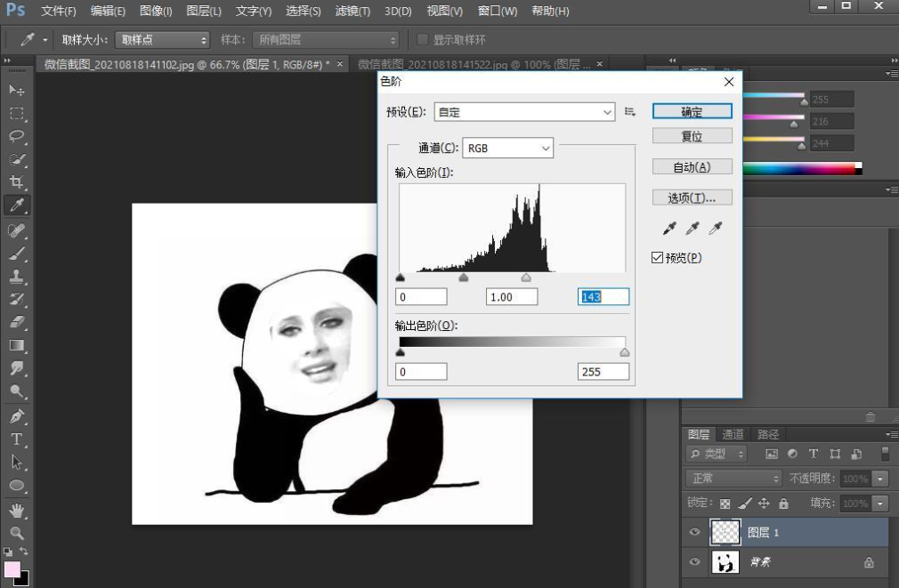This screenshot has height=588, width=899.
Task: Click the highlighted 143 input levels field
Action: [603, 296]
